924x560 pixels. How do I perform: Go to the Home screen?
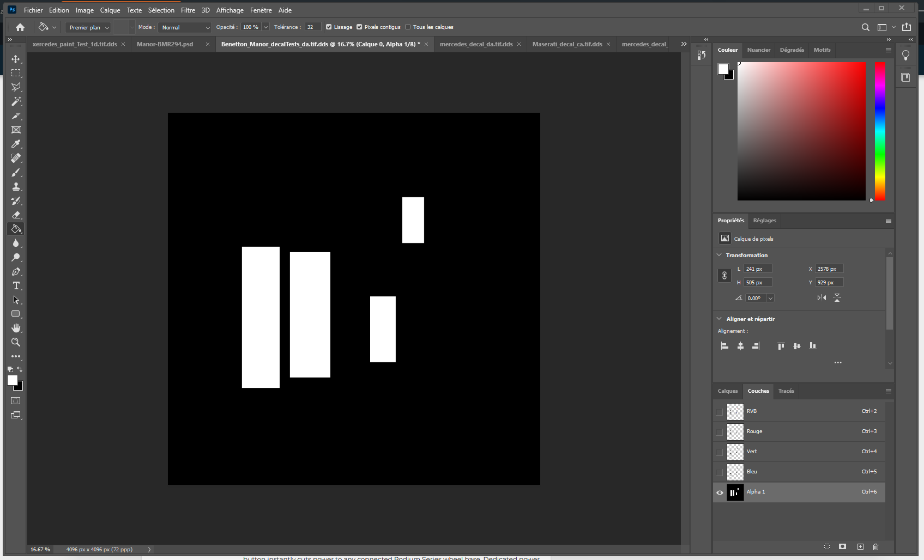(20, 27)
